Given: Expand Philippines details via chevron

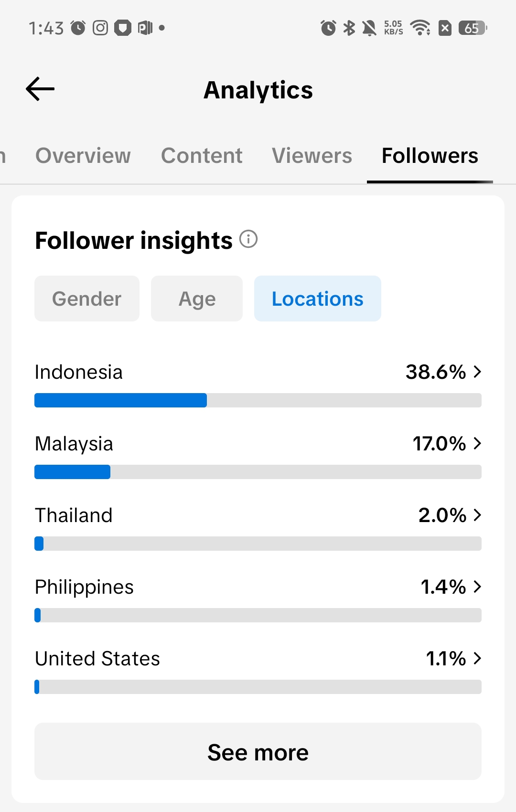Looking at the screenshot, I should pyautogui.click(x=477, y=587).
